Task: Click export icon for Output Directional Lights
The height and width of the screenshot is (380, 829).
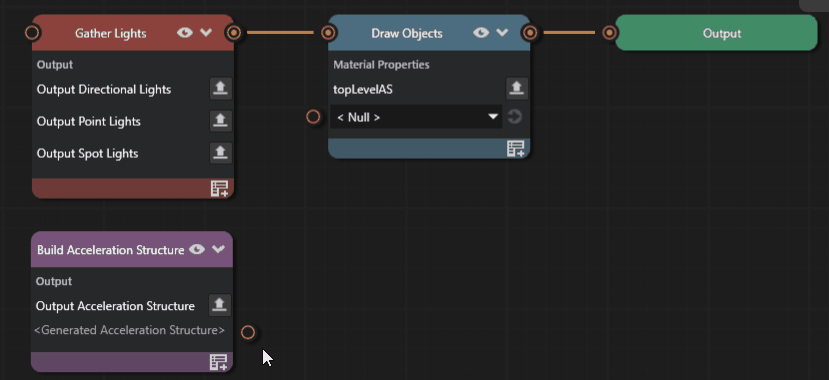Action: pos(220,89)
